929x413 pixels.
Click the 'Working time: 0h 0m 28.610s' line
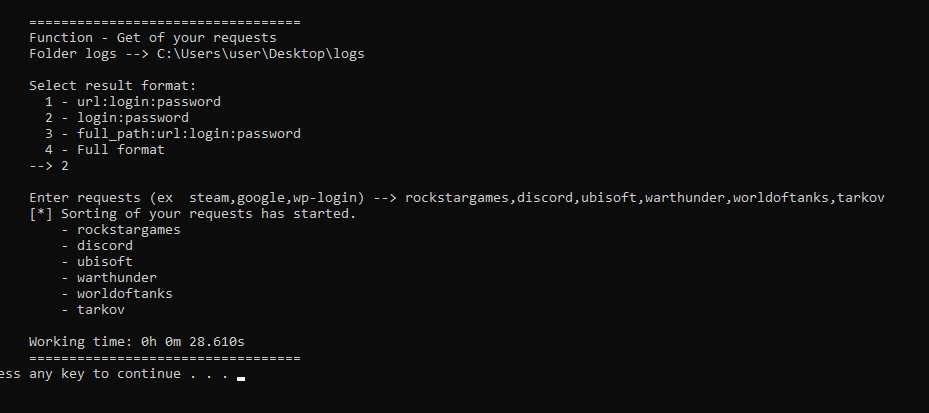tap(137, 342)
